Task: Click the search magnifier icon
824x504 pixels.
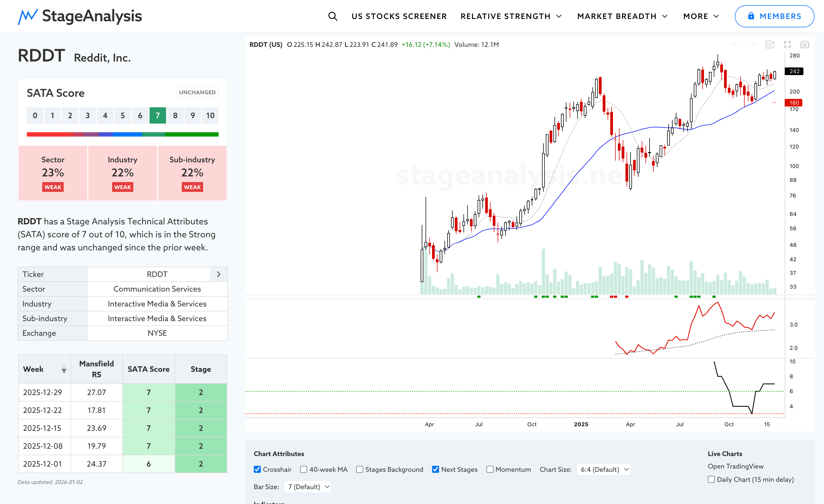Action: click(x=332, y=16)
